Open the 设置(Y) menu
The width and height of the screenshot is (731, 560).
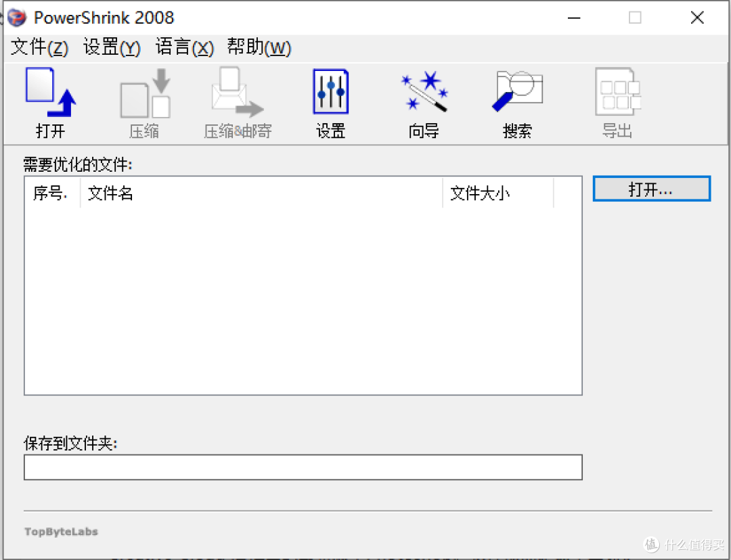(112, 47)
